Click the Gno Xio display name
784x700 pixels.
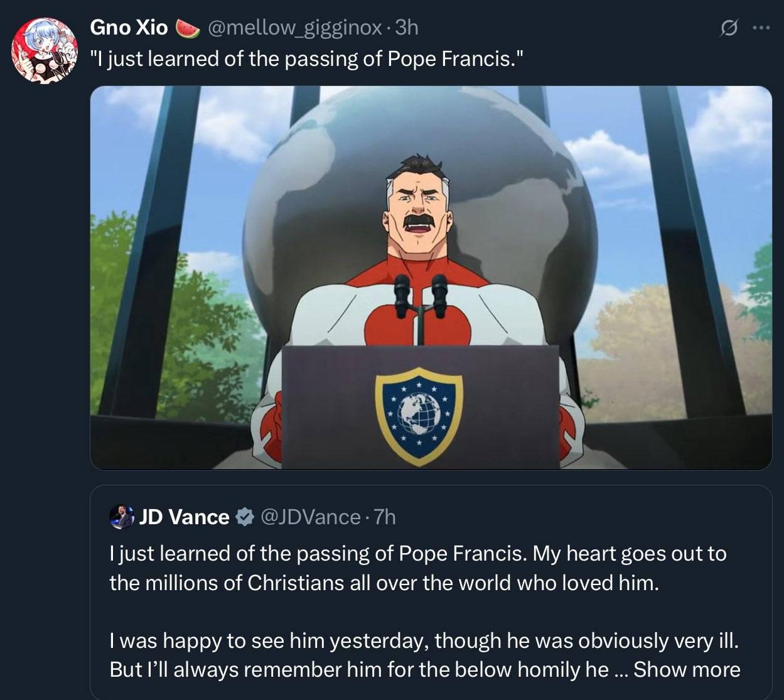(129, 27)
